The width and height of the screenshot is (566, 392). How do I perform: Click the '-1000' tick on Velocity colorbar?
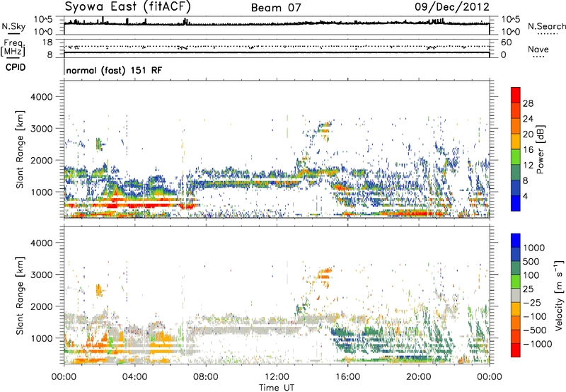pyautogui.click(x=537, y=344)
